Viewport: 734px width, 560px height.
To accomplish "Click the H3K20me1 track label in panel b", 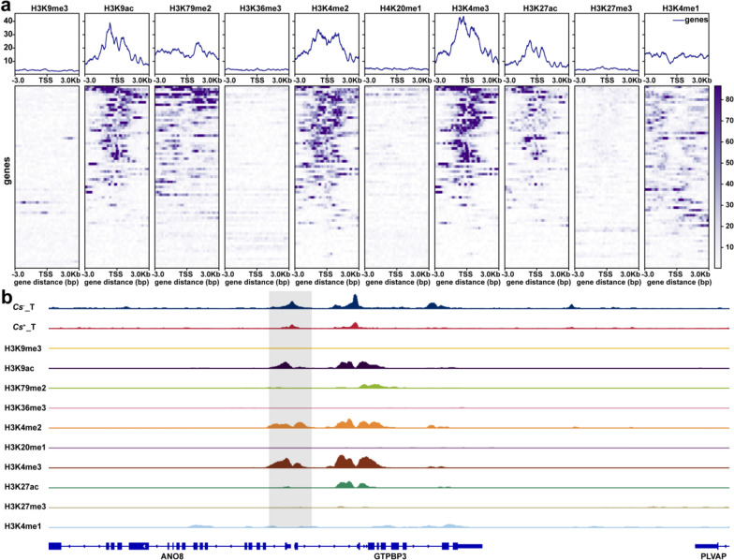I will pos(25,448).
